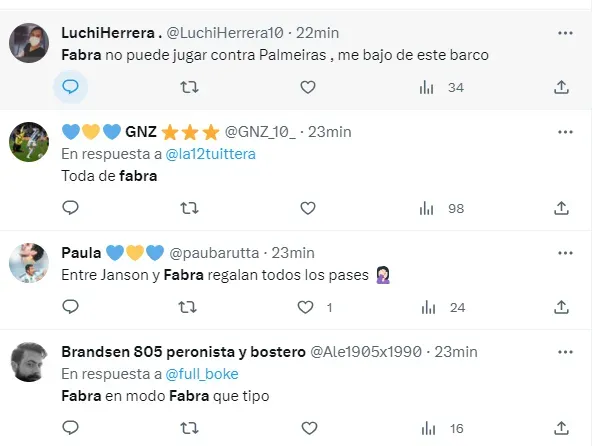View analytics showing 98 views on GNZ tweet
This screenshot has height=446, width=593.
click(441, 208)
